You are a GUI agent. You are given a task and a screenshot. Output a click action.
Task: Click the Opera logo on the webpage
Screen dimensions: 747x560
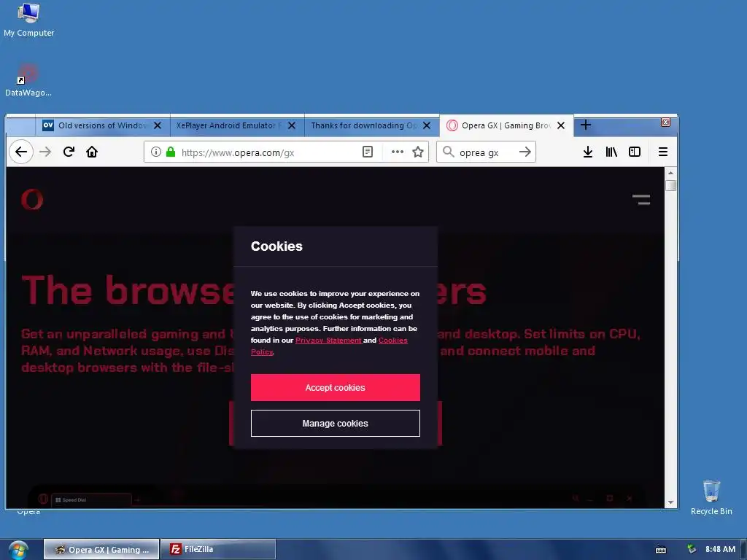pyautogui.click(x=32, y=199)
